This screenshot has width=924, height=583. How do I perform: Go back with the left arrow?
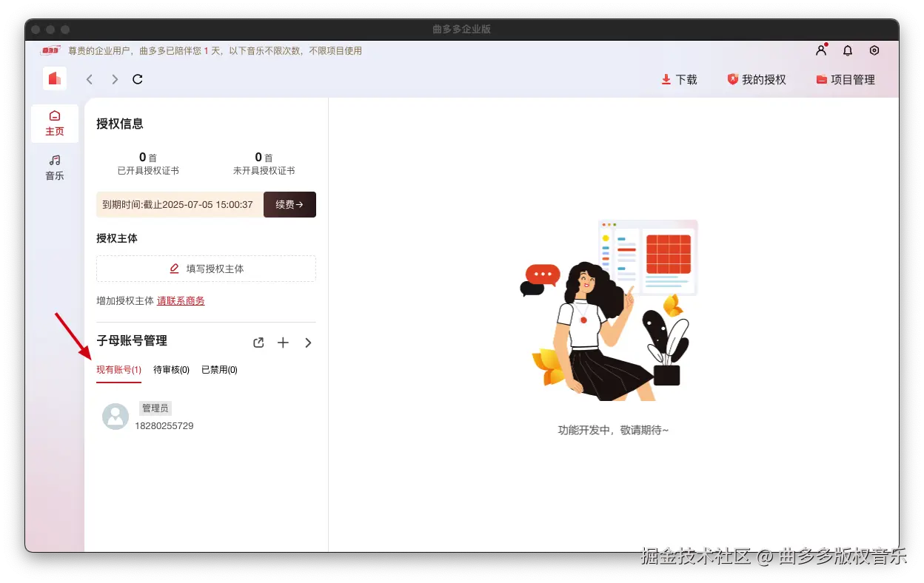click(x=90, y=79)
